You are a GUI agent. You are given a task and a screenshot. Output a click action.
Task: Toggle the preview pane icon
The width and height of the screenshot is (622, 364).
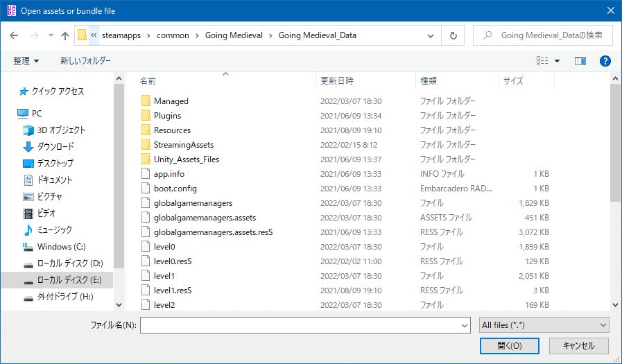tap(580, 61)
